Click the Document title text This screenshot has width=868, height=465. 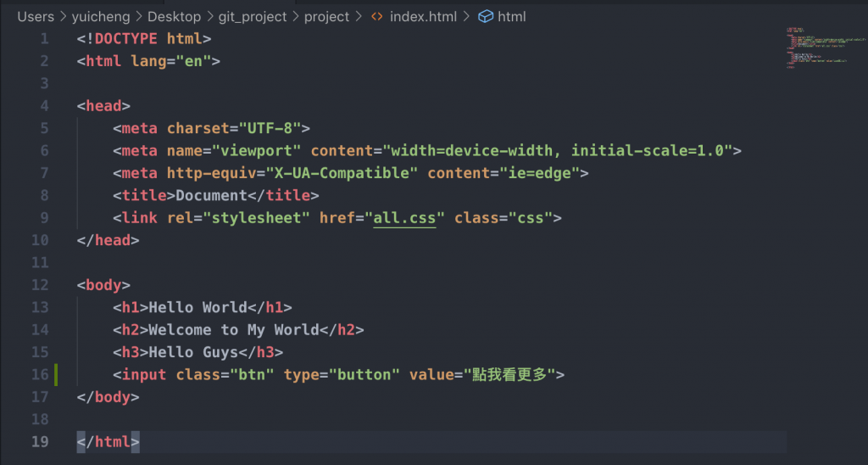211,195
